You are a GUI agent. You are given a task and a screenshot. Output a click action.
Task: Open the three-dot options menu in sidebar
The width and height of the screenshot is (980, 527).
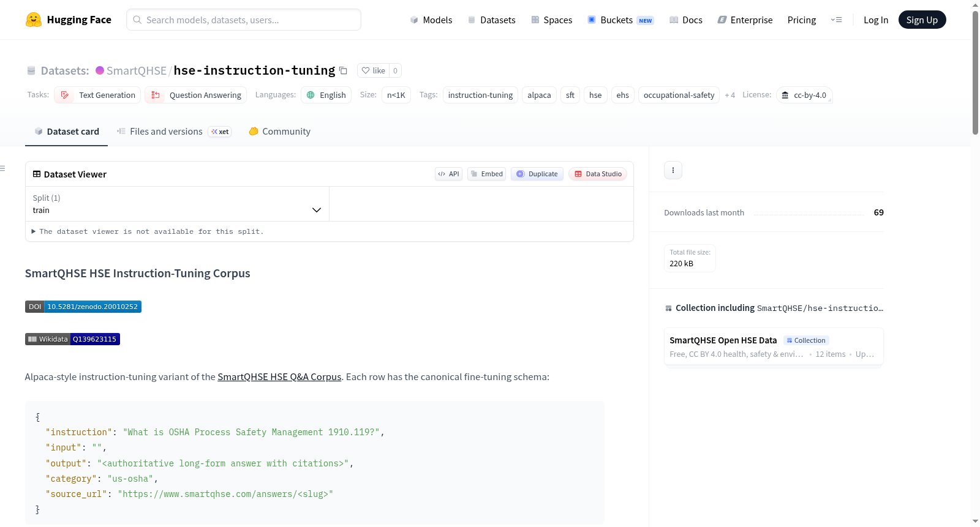(673, 170)
